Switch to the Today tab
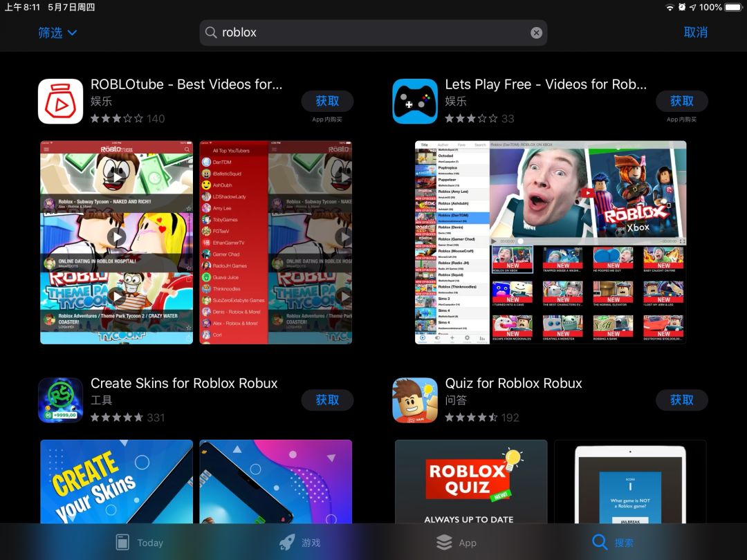 click(140, 543)
